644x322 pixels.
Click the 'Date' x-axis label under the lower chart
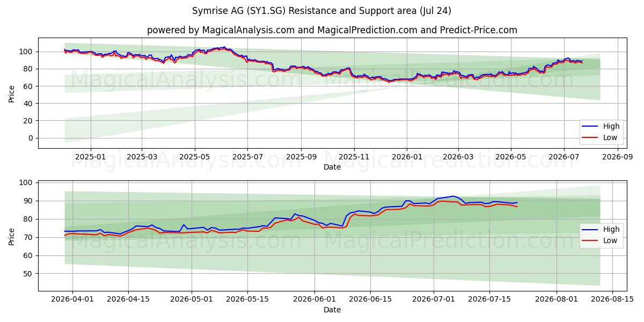[332, 310]
